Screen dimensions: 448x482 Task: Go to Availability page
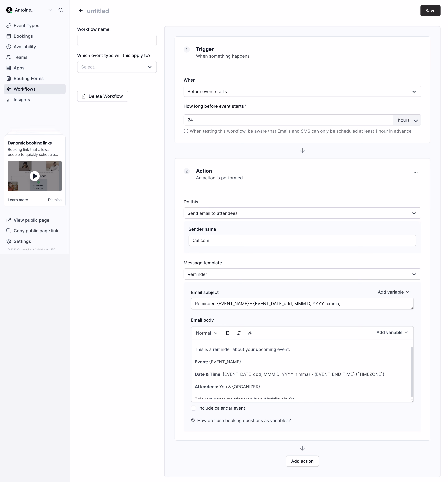click(x=35, y=47)
